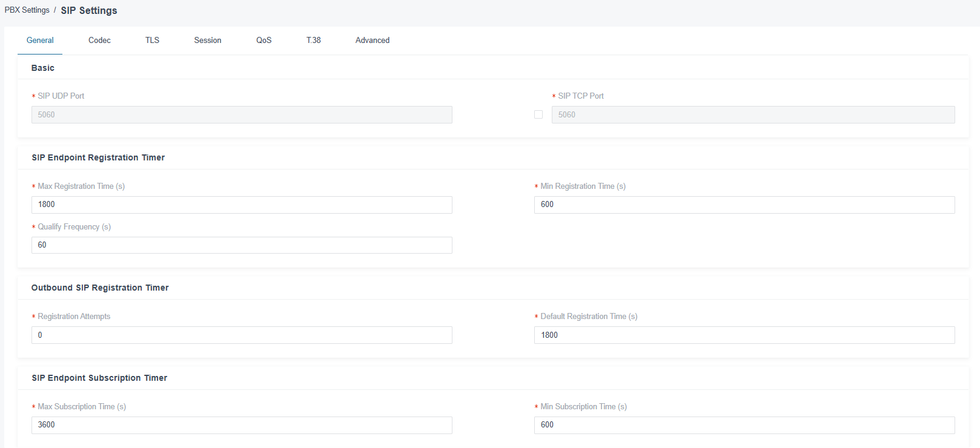Switch to the Session tab
The width and height of the screenshot is (980, 448).
click(208, 40)
